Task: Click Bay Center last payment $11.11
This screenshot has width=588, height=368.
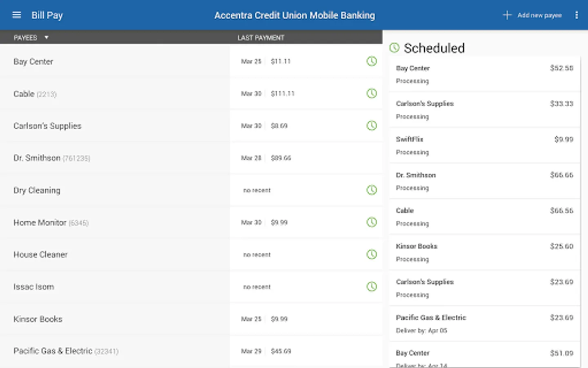Action: tap(281, 61)
